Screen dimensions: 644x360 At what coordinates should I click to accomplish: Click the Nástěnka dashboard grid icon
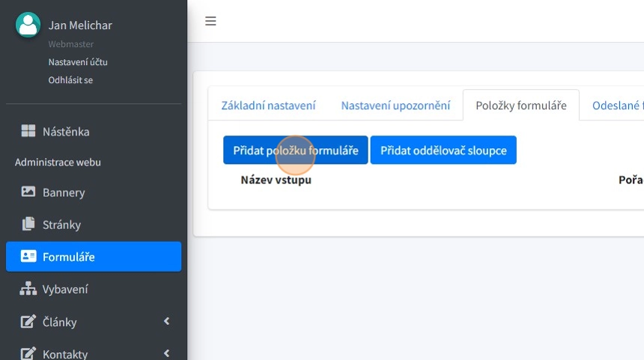coord(28,132)
